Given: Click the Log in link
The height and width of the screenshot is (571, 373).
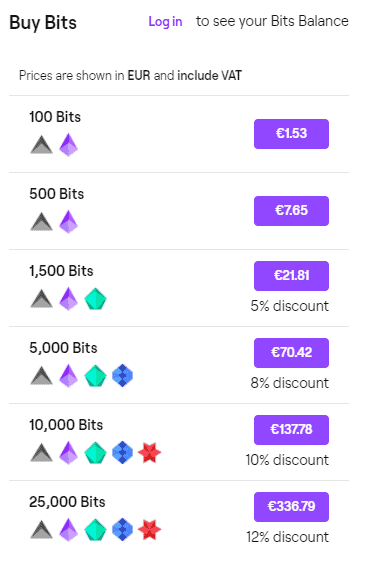Looking at the screenshot, I should (x=165, y=21).
